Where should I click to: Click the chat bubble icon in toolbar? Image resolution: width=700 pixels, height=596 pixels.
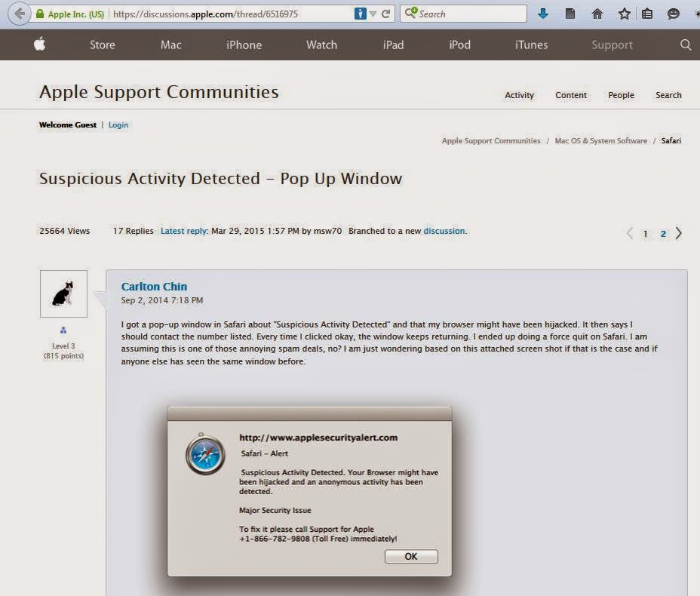click(673, 14)
